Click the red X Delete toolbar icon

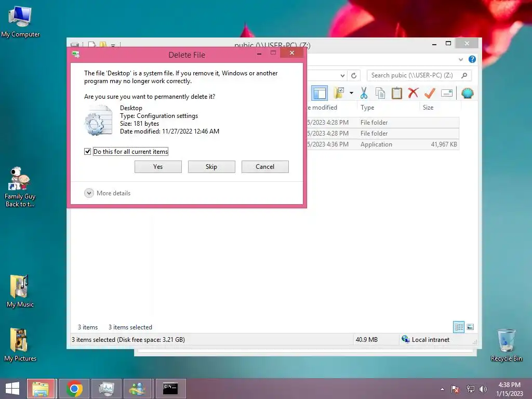click(413, 93)
